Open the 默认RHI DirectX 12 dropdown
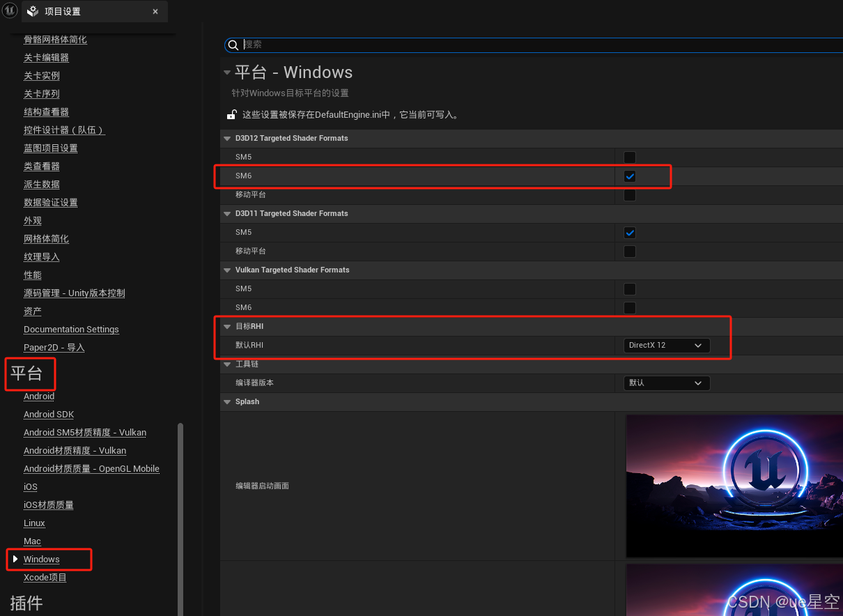Viewport: 843px width, 616px height. (666, 346)
